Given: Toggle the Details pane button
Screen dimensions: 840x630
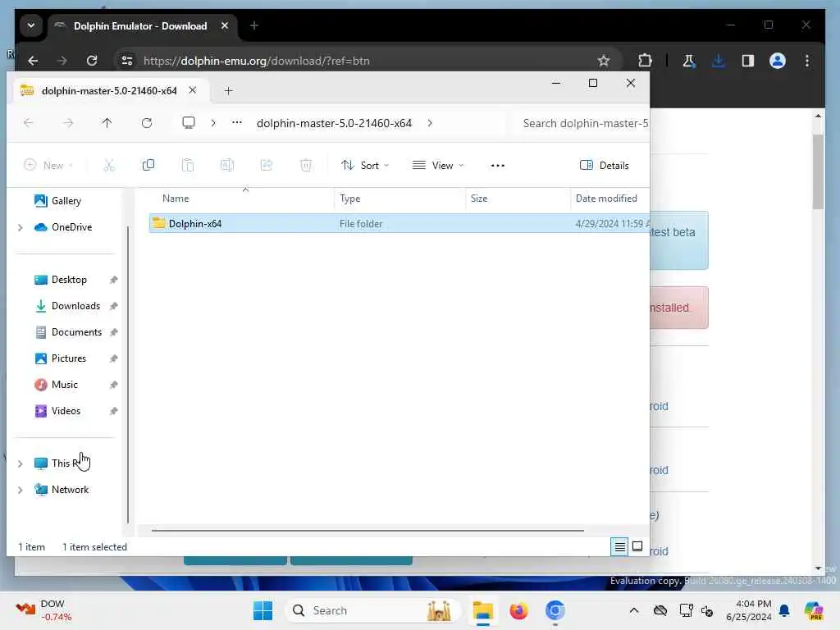Looking at the screenshot, I should click(605, 166).
